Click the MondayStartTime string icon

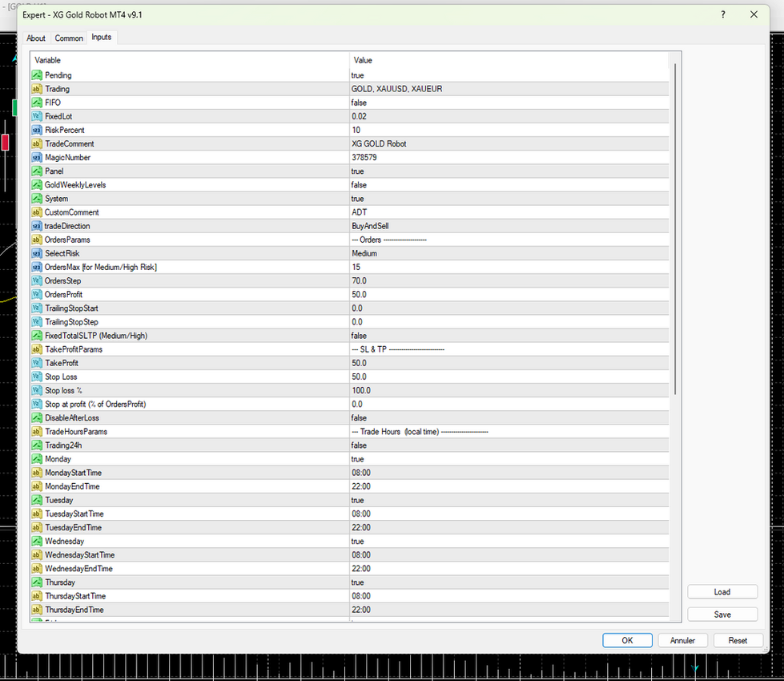[x=37, y=473]
